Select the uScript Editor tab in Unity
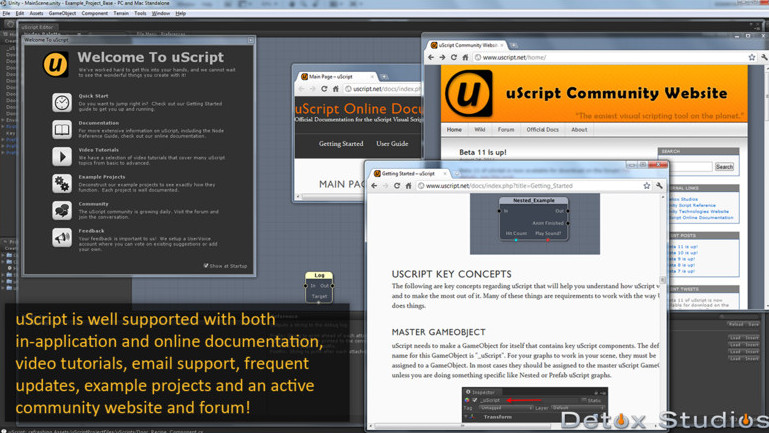This screenshot has width=769, height=433. (37, 27)
